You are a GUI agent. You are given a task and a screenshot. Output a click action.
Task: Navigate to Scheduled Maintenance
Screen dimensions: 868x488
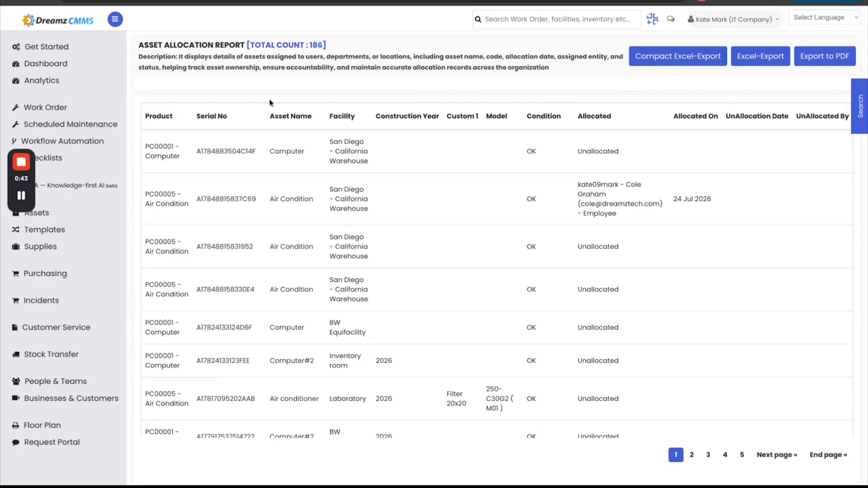point(71,124)
